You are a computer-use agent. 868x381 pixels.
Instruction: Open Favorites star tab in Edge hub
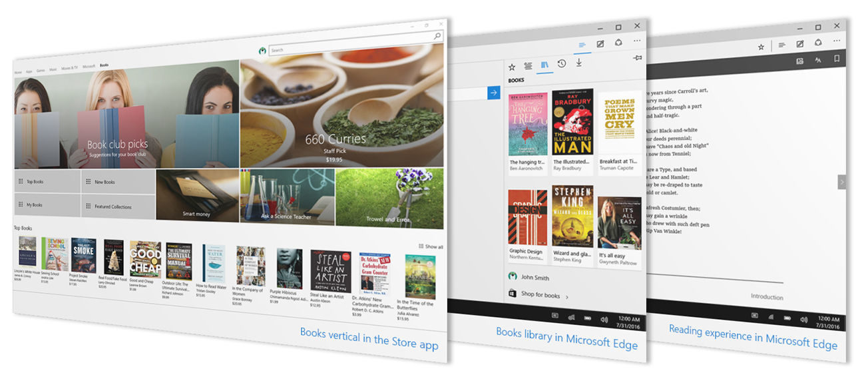click(x=512, y=67)
